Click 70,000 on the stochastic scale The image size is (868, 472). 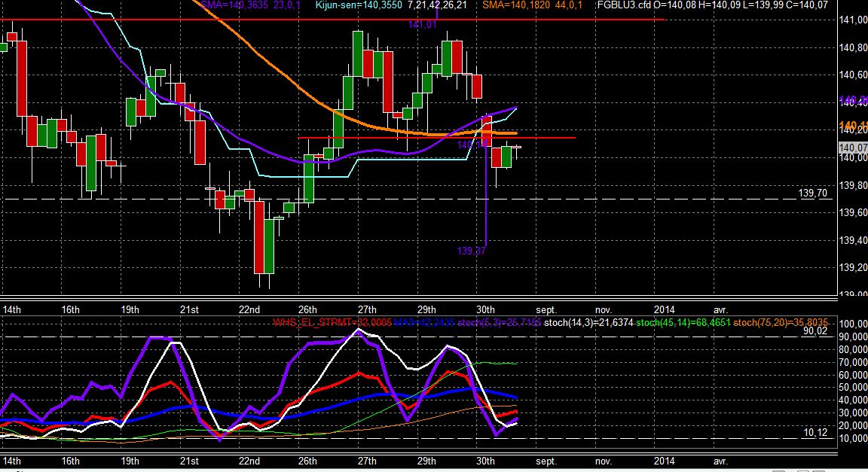click(853, 362)
